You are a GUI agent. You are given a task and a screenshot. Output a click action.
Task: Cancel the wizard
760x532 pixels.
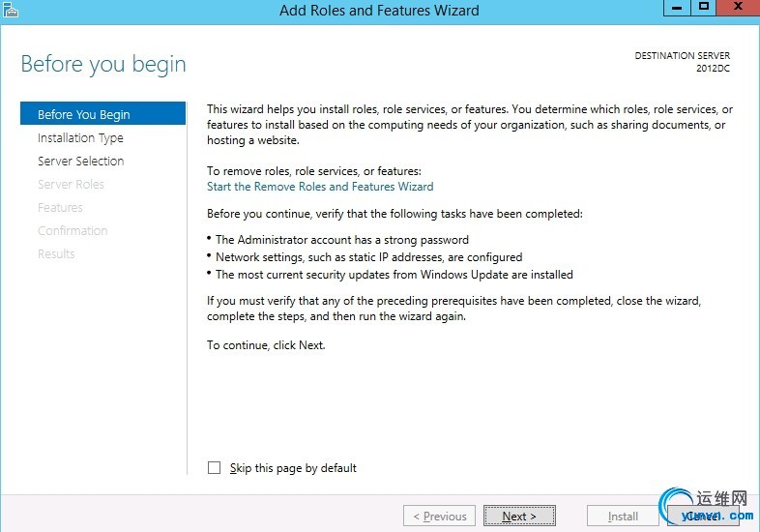[701, 517]
